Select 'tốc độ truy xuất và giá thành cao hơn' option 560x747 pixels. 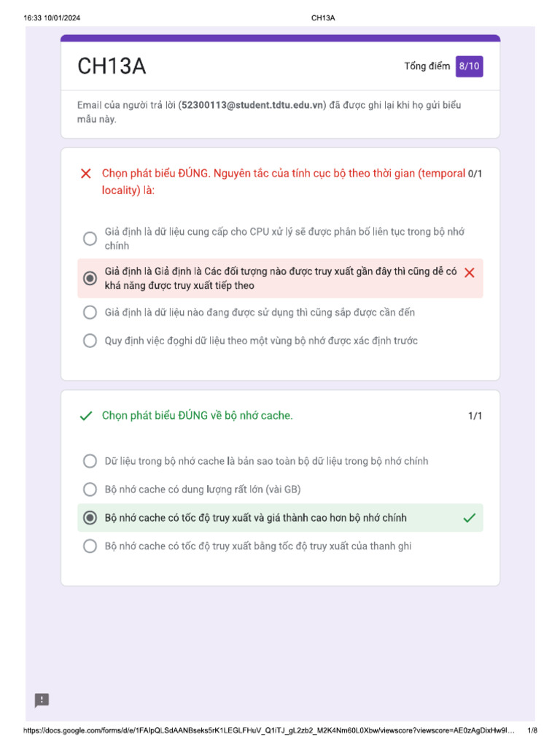coord(90,518)
